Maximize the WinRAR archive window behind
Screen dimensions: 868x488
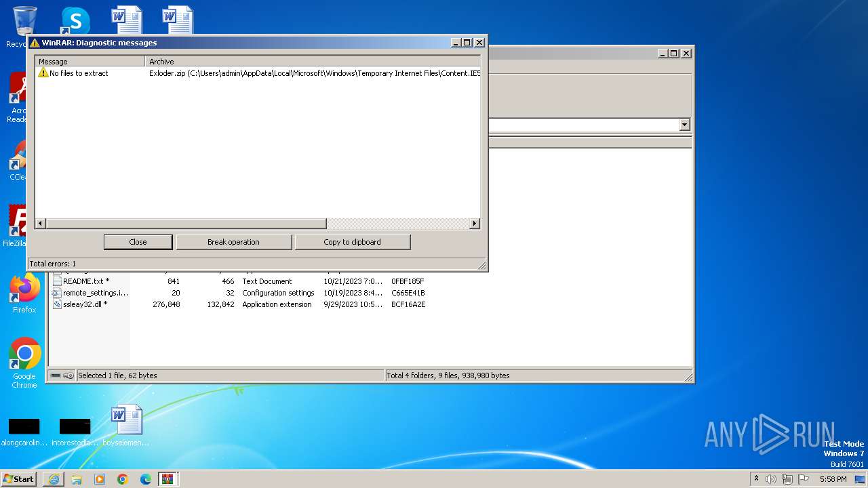coord(674,53)
